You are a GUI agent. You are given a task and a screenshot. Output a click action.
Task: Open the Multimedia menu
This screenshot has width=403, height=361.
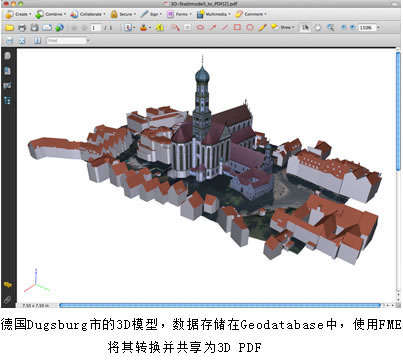214,14
